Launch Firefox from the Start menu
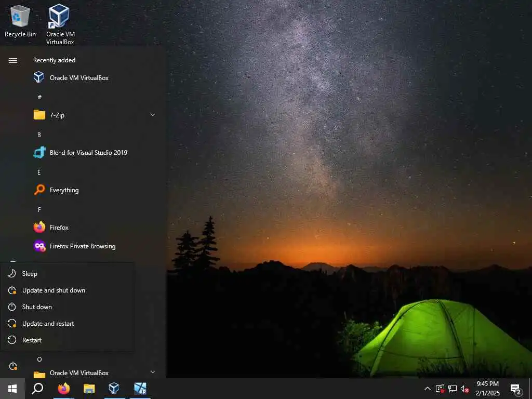532x399 pixels. pos(96,228)
